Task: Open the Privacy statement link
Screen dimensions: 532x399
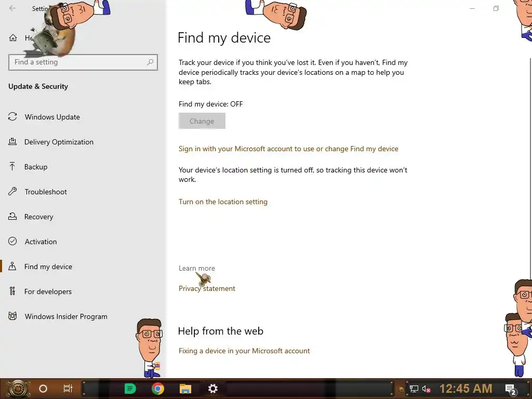Action: coord(207,289)
